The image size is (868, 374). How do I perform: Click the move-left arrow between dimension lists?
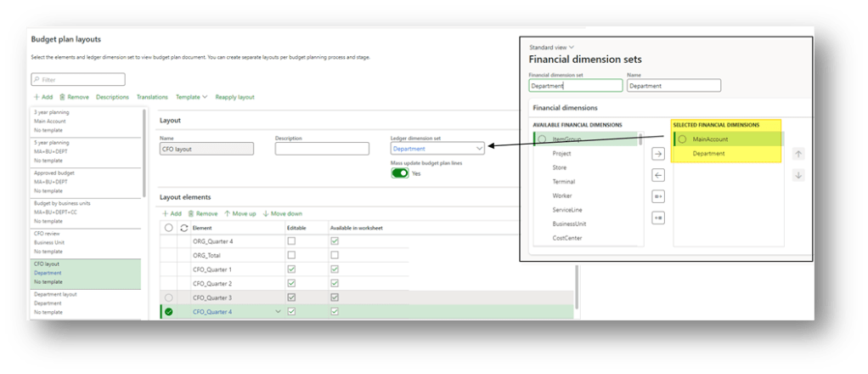tap(658, 175)
